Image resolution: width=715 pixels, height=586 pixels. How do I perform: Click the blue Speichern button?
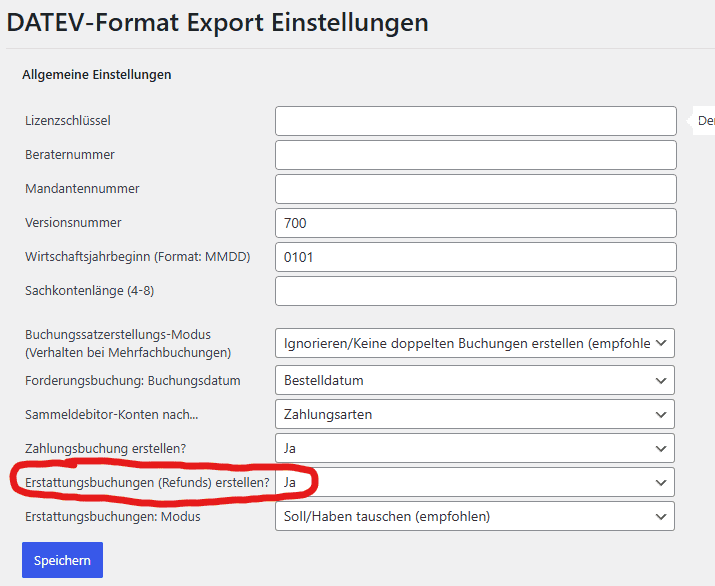62,560
